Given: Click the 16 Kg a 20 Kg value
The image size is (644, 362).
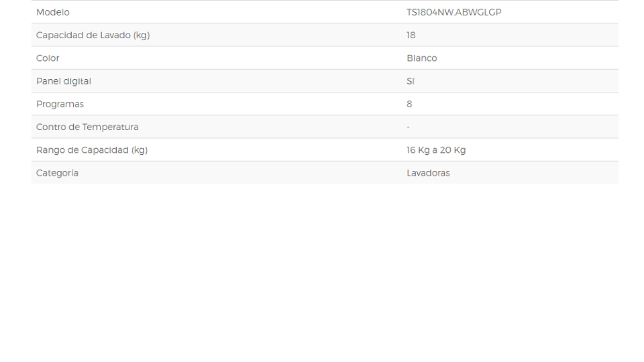Looking at the screenshot, I should (x=436, y=150).
